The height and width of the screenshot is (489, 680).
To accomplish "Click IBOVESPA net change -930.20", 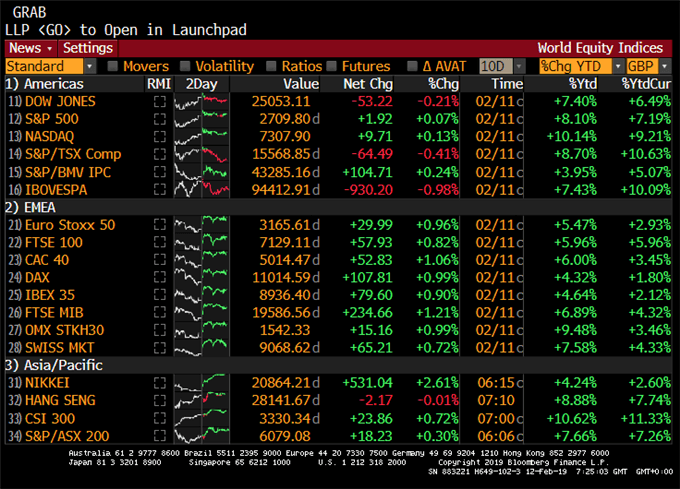I will (368, 190).
